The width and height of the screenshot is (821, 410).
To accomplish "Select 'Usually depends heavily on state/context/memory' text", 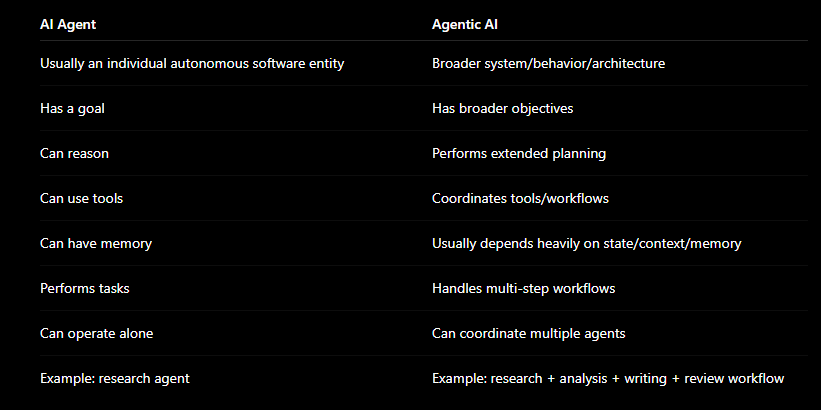I will pos(586,243).
